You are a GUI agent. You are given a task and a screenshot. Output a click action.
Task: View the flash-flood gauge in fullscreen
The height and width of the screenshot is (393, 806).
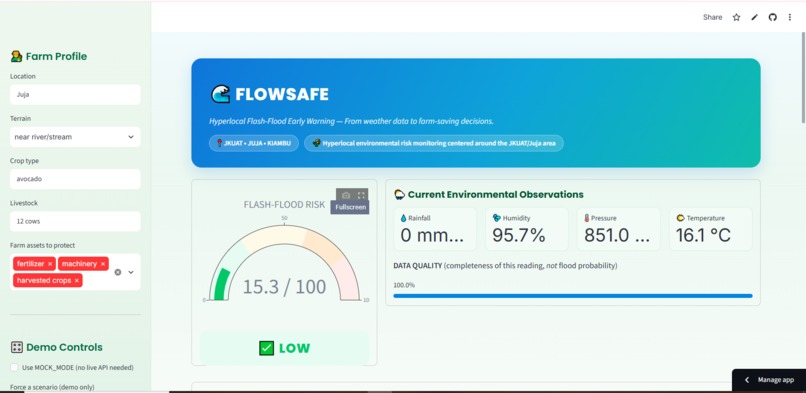(361, 195)
